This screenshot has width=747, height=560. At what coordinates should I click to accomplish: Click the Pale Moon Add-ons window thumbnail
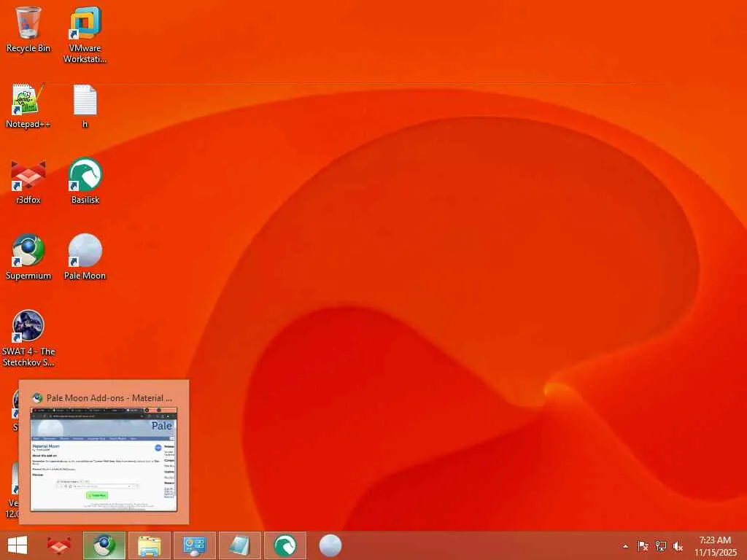click(x=104, y=459)
